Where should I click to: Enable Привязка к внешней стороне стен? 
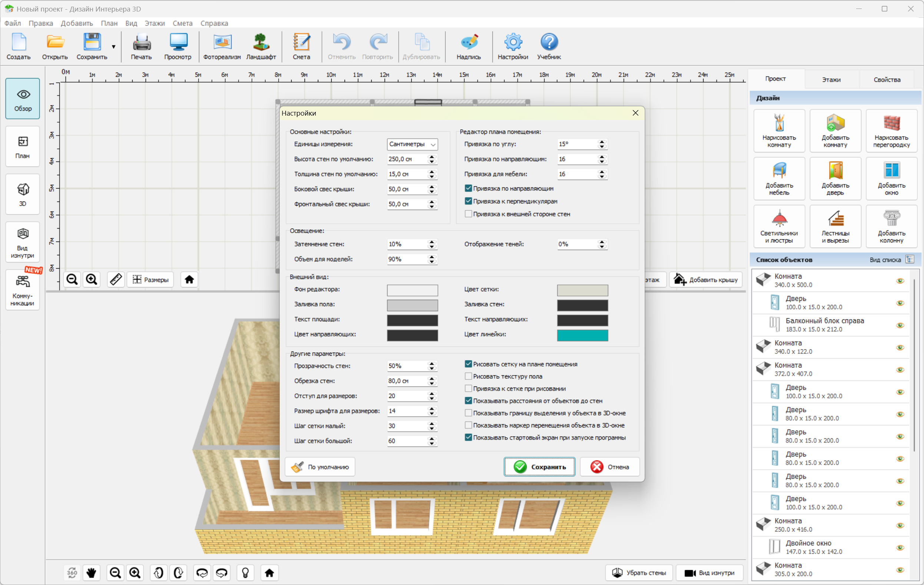[468, 214]
